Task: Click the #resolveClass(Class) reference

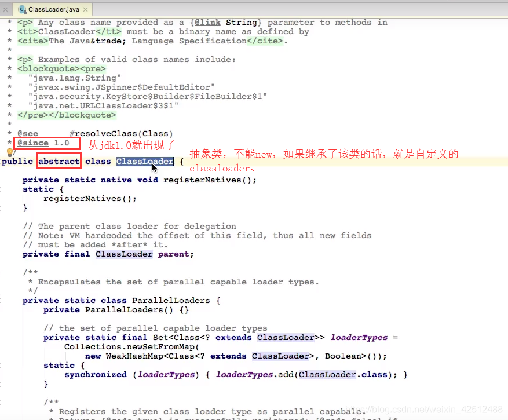Action: [121, 133]
